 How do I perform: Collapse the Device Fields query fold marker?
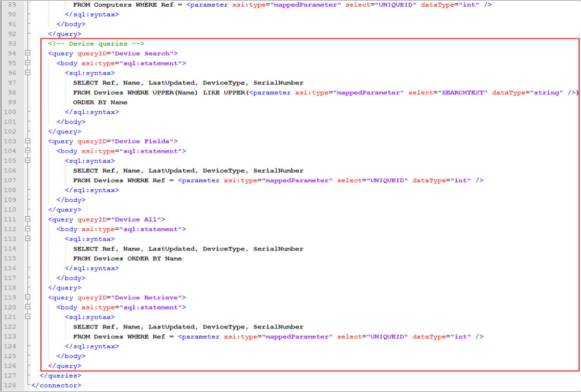[28, 141]
